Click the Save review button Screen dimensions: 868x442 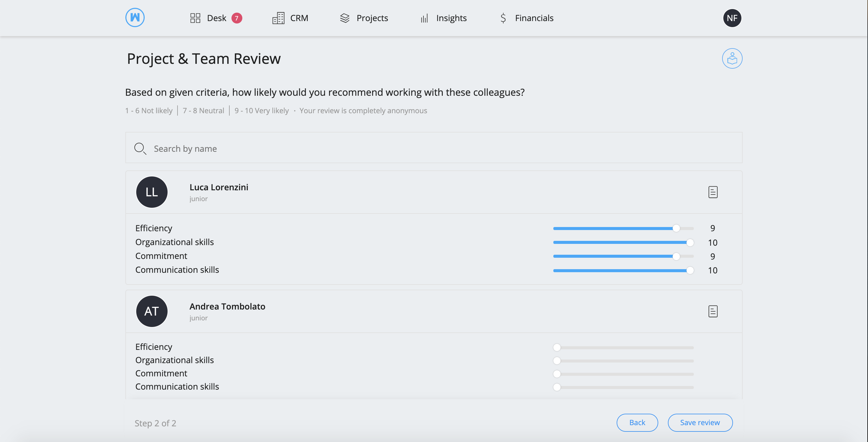(700, 422)
